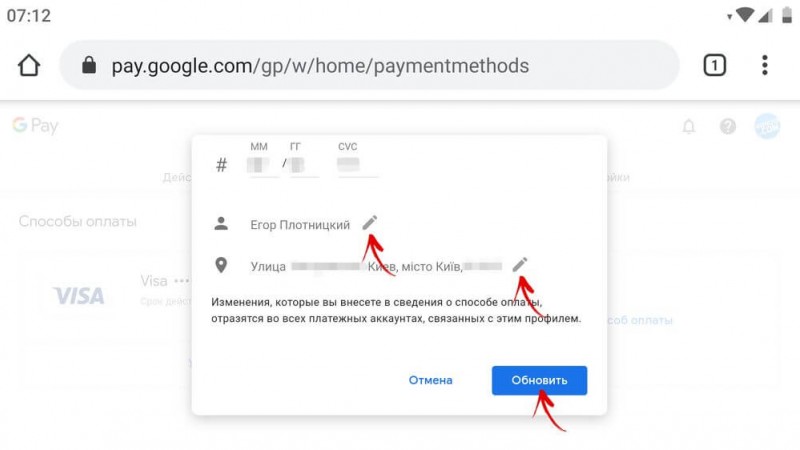Click the help question mark icon
The height and width of the screenshot is (450, 800).
[x=728, y=126]
